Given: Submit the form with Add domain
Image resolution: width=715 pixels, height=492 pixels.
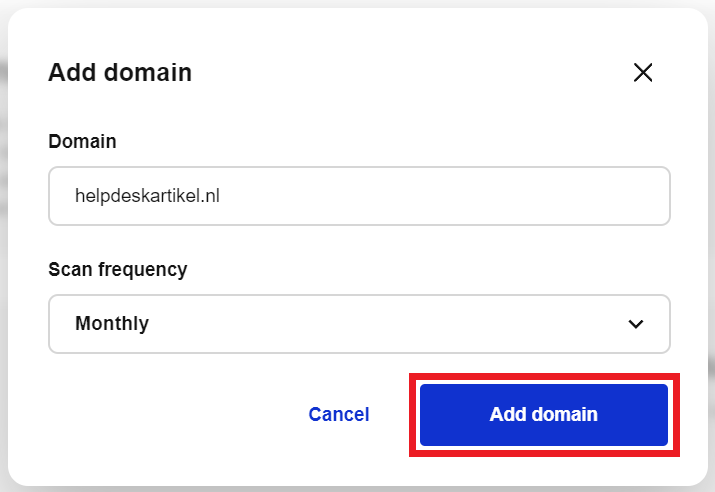Looking at the screenshot, I should point(543,414).
